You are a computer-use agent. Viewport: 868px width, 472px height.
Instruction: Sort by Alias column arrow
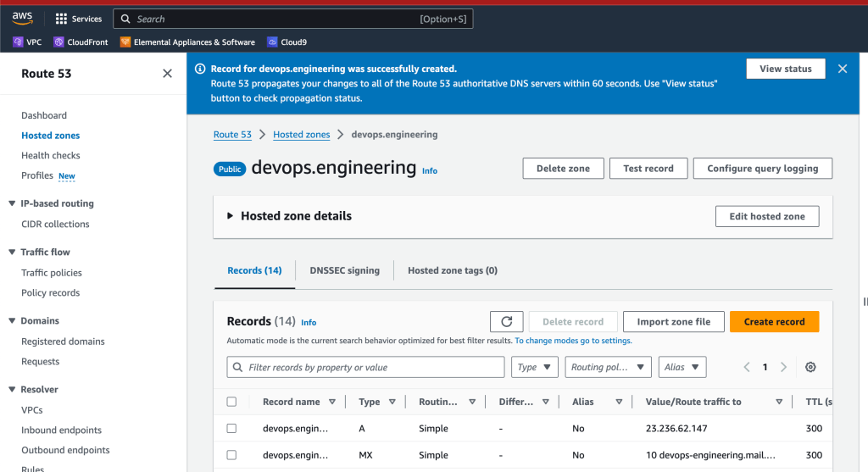(x=619, y=402)
